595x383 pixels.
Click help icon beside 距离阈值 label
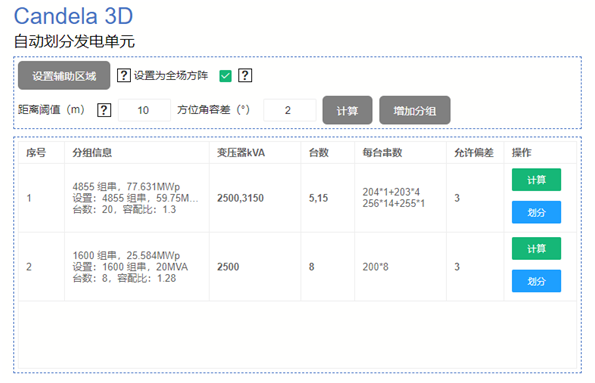104,110
